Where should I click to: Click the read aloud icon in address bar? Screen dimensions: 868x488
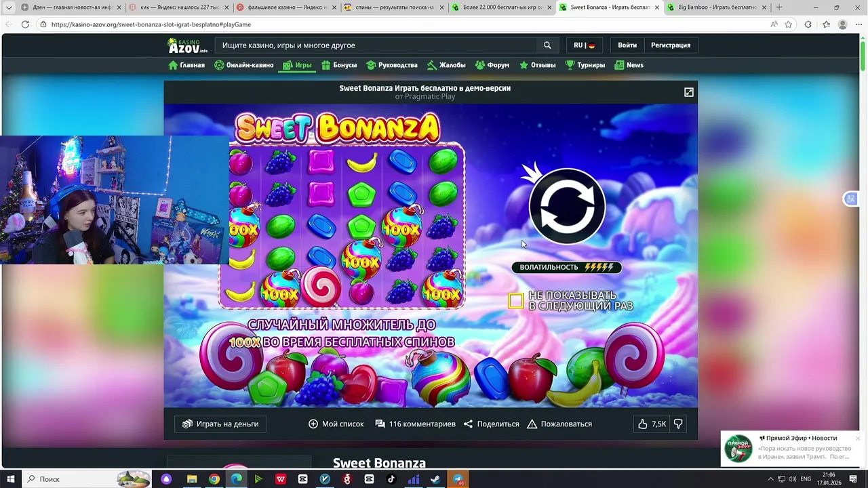click(774, 24)
